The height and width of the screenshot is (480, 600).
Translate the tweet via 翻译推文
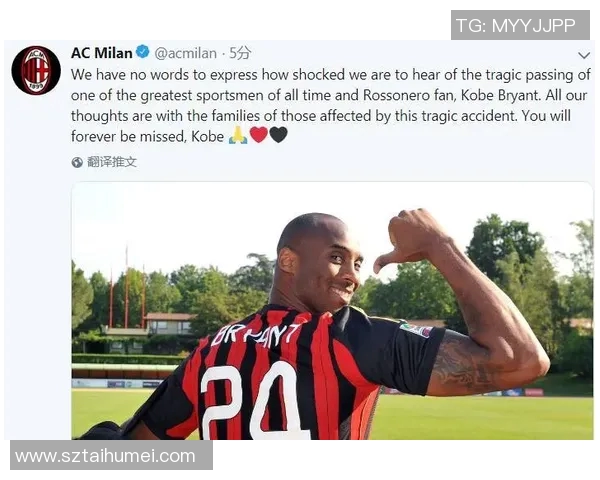[111, 162]
